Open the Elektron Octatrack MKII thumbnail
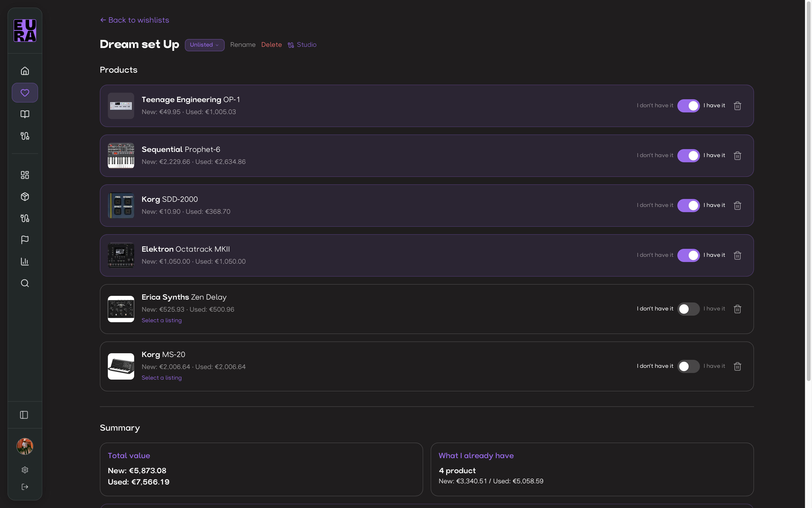 coord(121,255)
